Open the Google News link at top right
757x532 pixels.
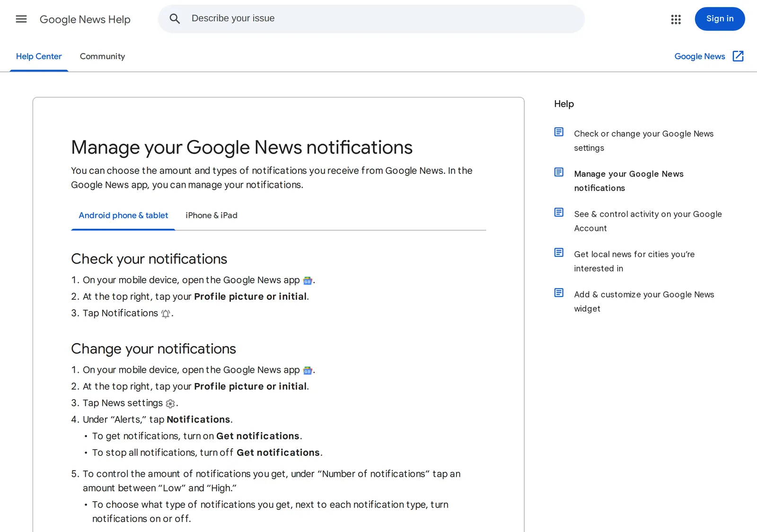point(700,56)
